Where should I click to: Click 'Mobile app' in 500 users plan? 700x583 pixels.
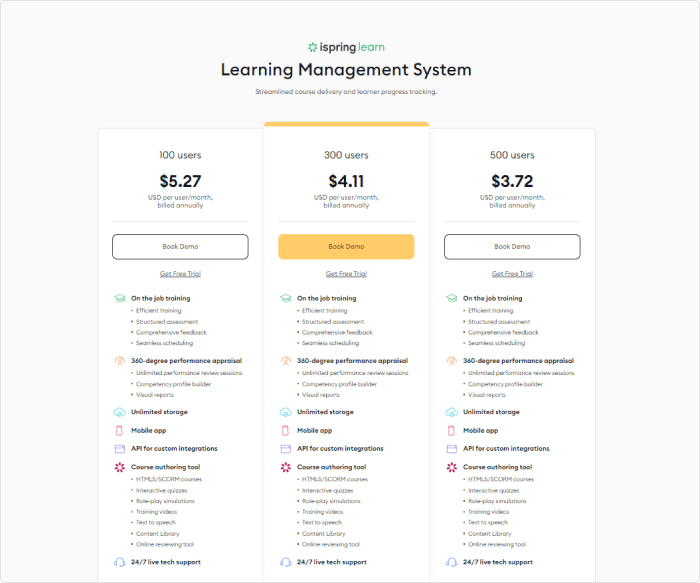(480, 431)
